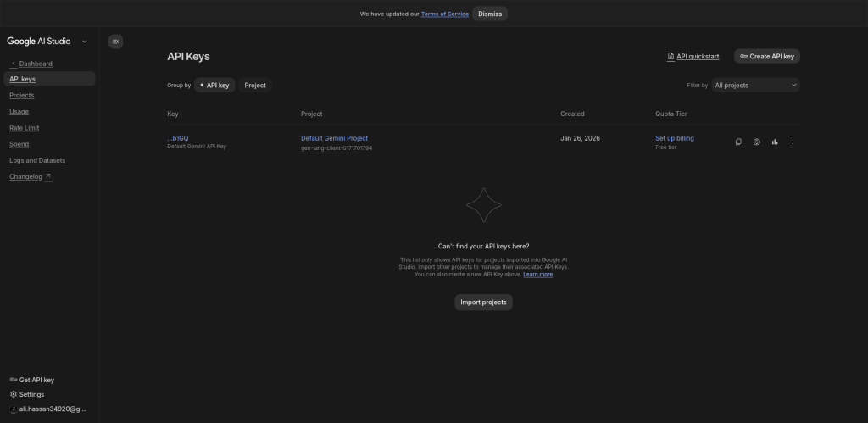Screen dimensions: 868x423
Task: Open Rate Limit in the sidebar
Action: [25, 128]
